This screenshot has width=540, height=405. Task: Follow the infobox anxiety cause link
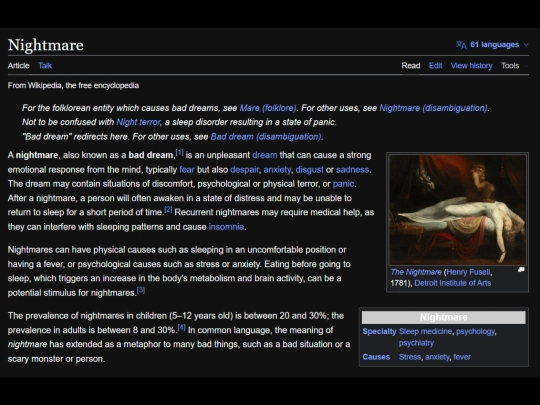[x=437, y=357]
